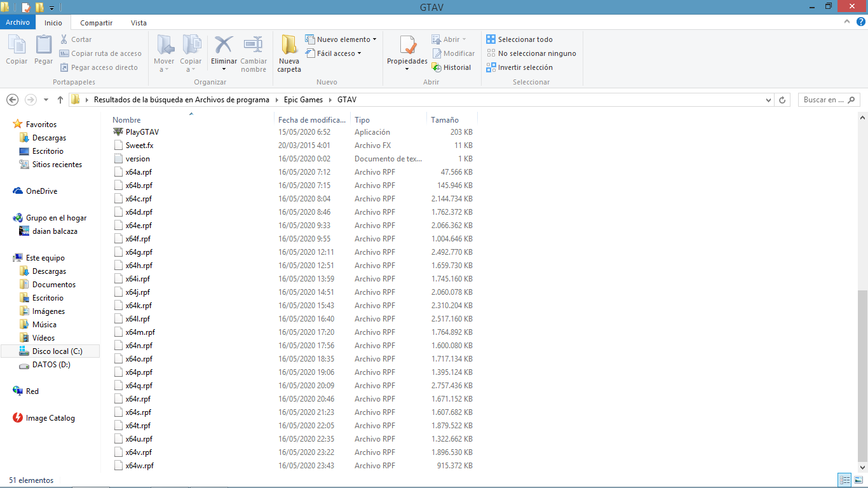Open Documentos under Este equipo
The height and width of the screenshot is (488, 868).
pos(54,285)
